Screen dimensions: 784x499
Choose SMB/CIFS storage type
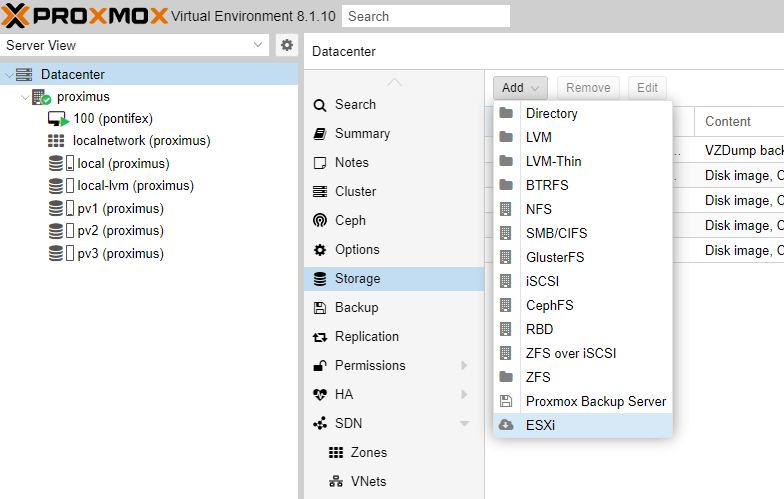coord(582,234)
